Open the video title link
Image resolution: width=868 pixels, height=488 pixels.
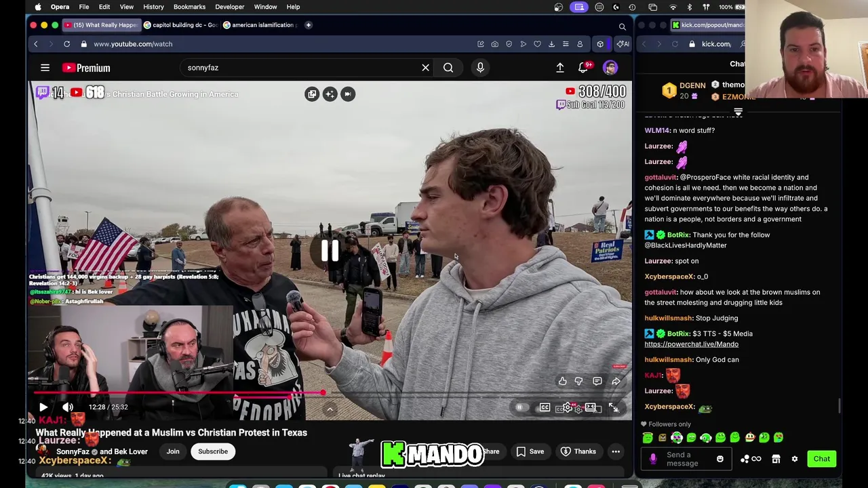coord(171,432)
